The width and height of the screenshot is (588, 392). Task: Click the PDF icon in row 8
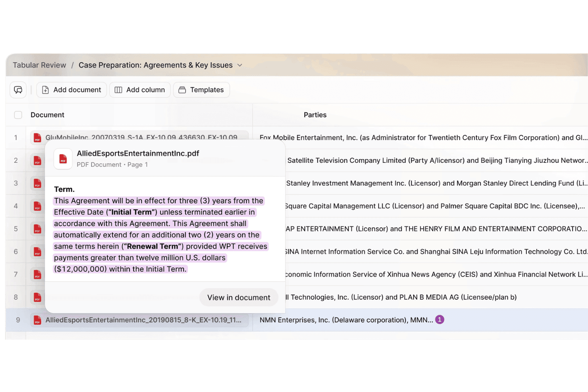pyautogui.click(x=37, y=297)
